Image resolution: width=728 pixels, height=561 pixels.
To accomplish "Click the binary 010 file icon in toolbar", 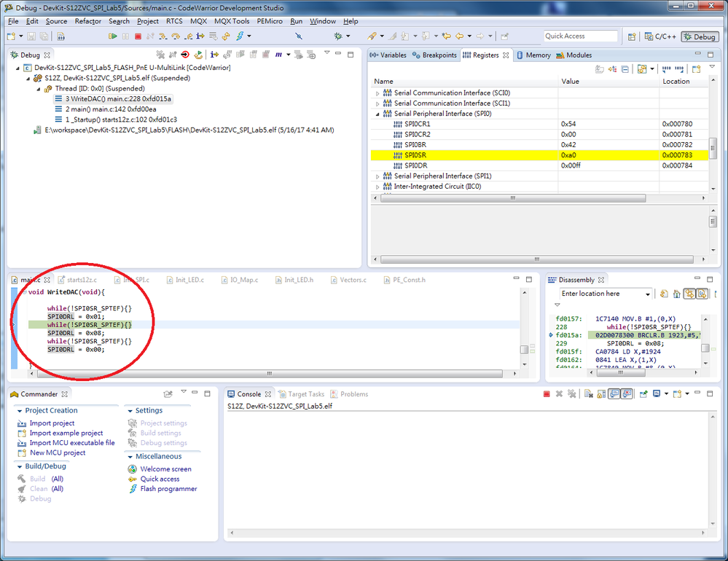I will [60, 36].
